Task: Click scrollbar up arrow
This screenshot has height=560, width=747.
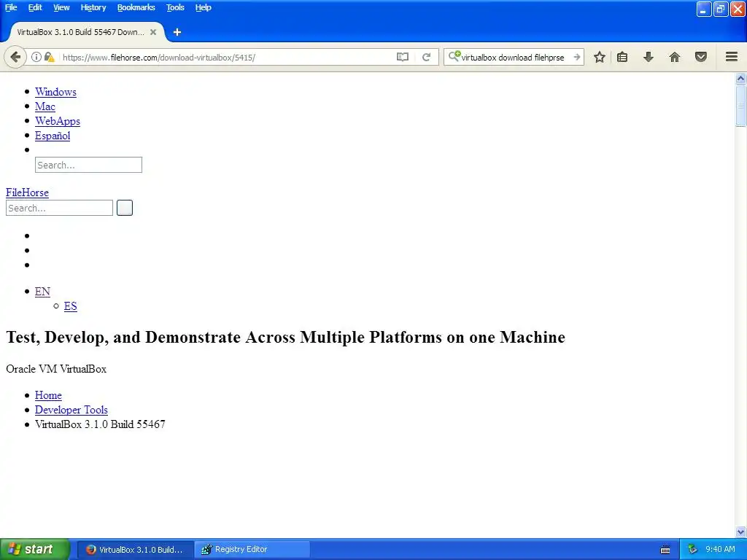Action: pos(741,78)
